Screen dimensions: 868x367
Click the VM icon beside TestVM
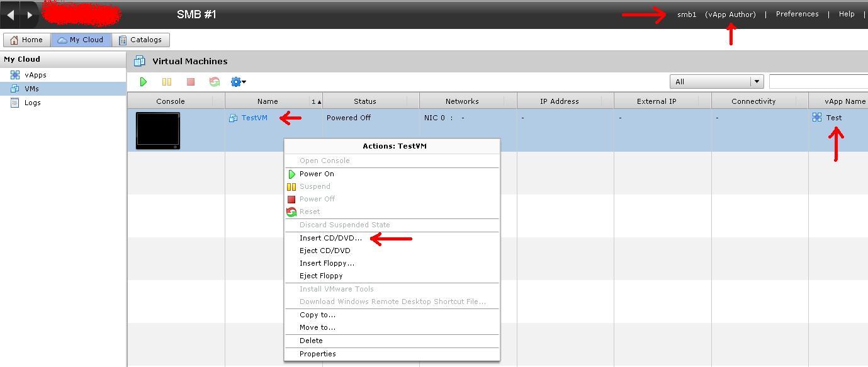[x=234, y=118]
